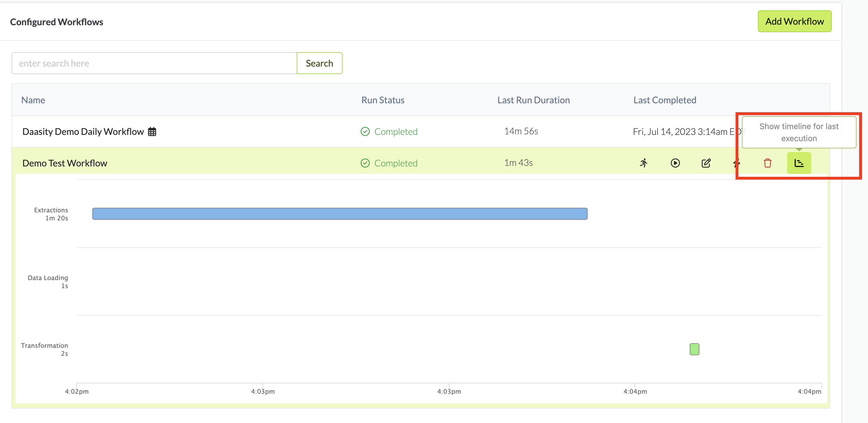Click calendar schedule icon beside Daasity Demo Daily Workflow

click(152, 131)
